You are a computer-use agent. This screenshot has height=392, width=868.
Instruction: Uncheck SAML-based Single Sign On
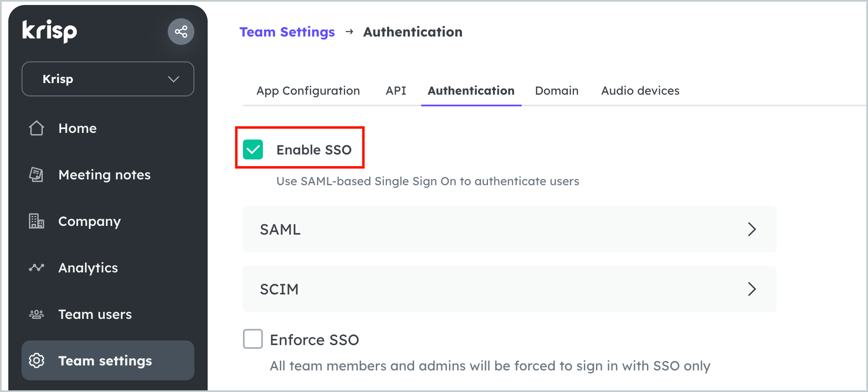click(x=253, y=149)
